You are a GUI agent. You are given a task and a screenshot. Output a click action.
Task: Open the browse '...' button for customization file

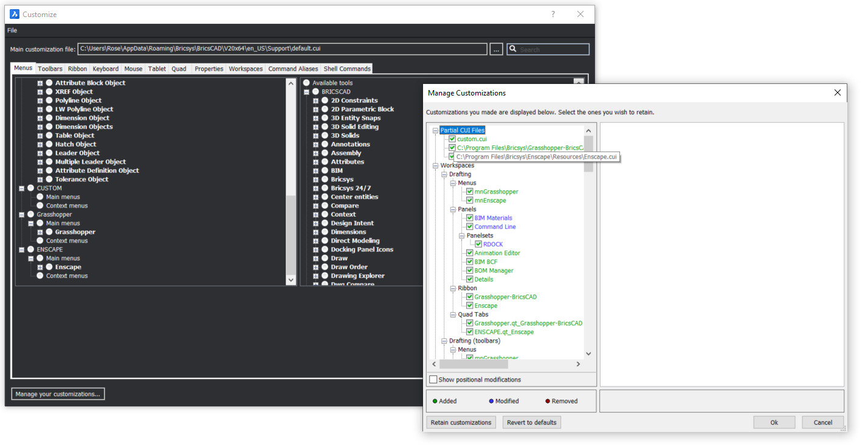[x=497, y=49]
